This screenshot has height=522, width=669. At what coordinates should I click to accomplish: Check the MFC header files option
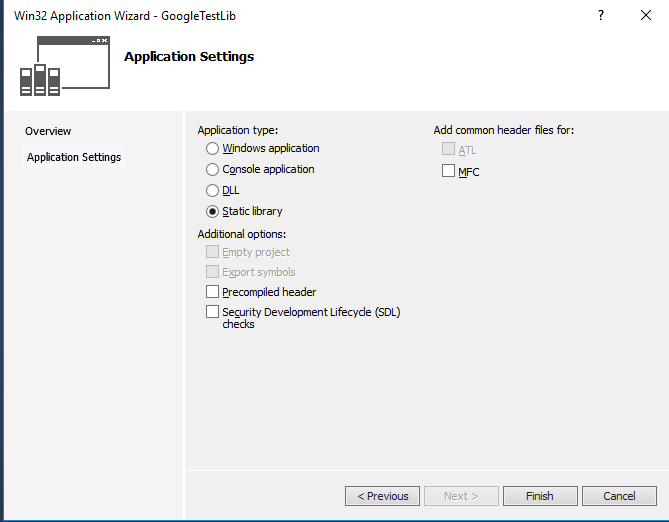pos(448,172)
